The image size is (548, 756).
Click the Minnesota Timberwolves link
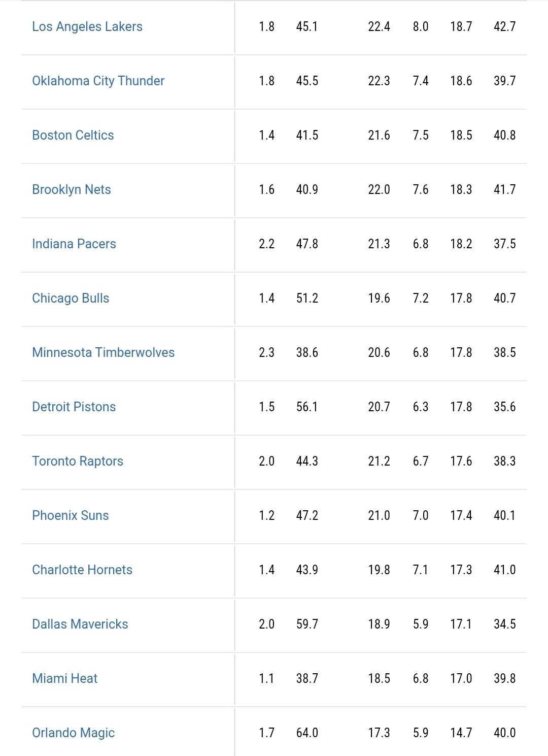103,352
